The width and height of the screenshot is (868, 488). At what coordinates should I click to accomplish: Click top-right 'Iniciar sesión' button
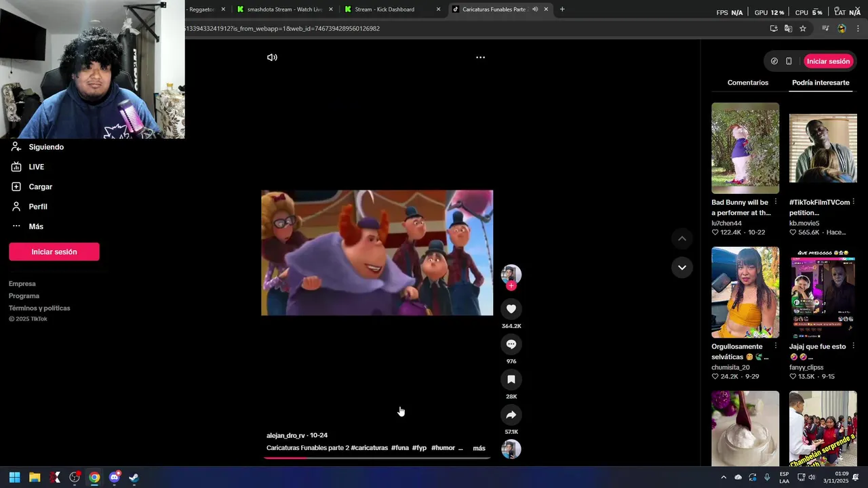coord(828,61)
